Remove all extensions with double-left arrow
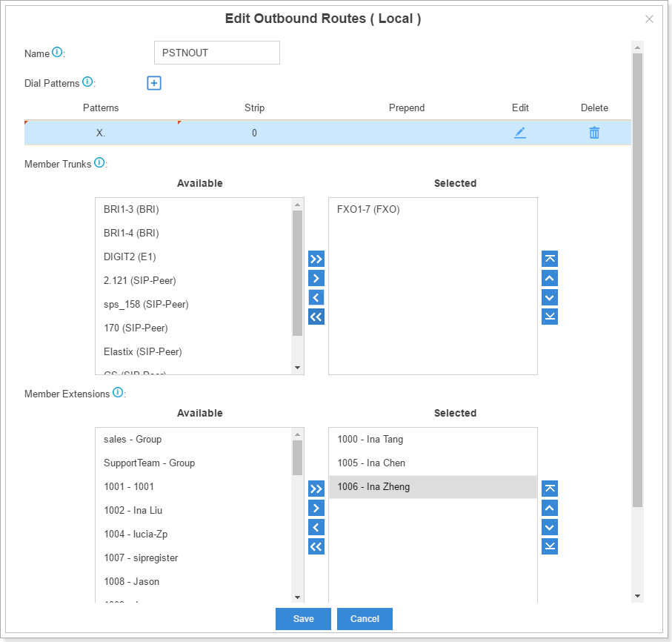This screenshot has width=672, height=642. tap(316, 546)
